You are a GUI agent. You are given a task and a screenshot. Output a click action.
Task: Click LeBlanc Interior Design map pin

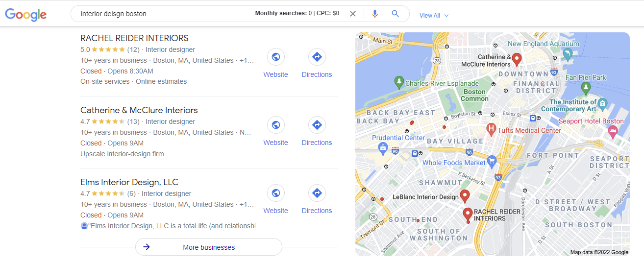[x=465, y=196]
